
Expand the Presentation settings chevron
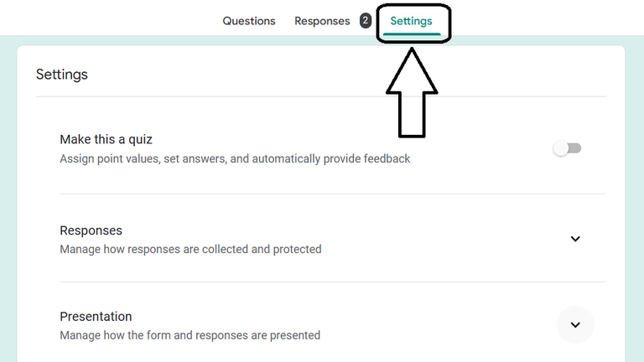click(x=575, y=325)
